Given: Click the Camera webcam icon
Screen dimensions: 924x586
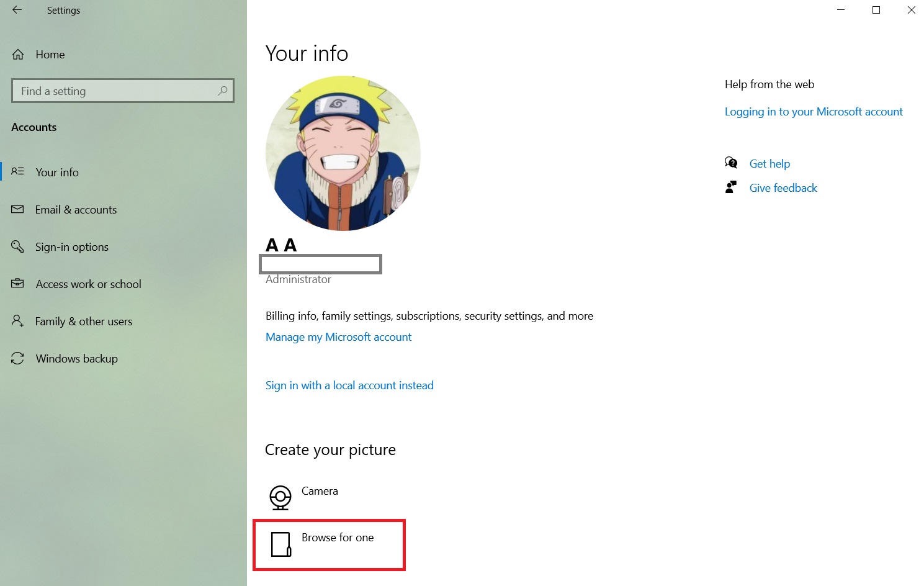Looking at the screenshot, I should (280, 497).
